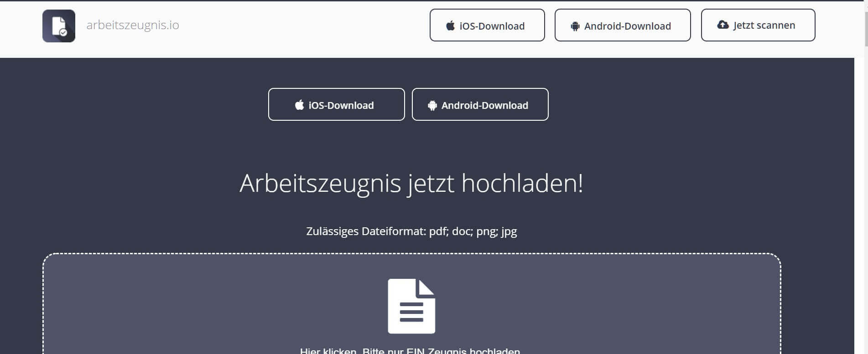Viewport: 868px width, 354px height.
Task: Click the "Hier klicken. Bitte nur EIN Zeugnis hochladen" text
Action: [410, 350]
